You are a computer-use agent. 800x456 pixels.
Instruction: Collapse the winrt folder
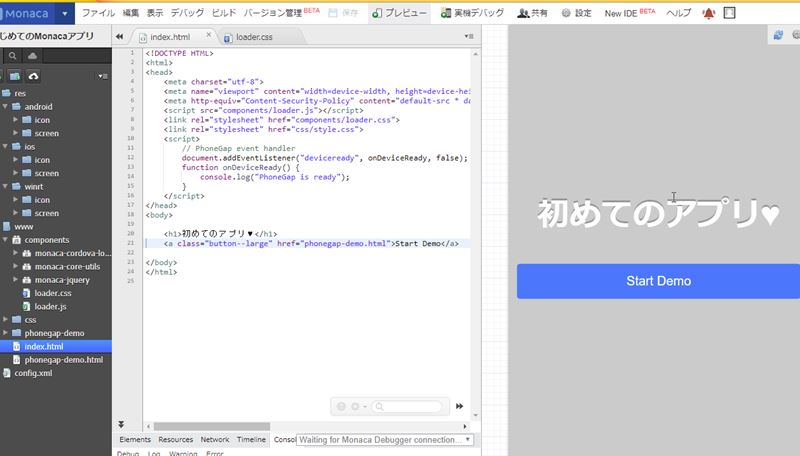pyautogui.click(x=5, y=186)
